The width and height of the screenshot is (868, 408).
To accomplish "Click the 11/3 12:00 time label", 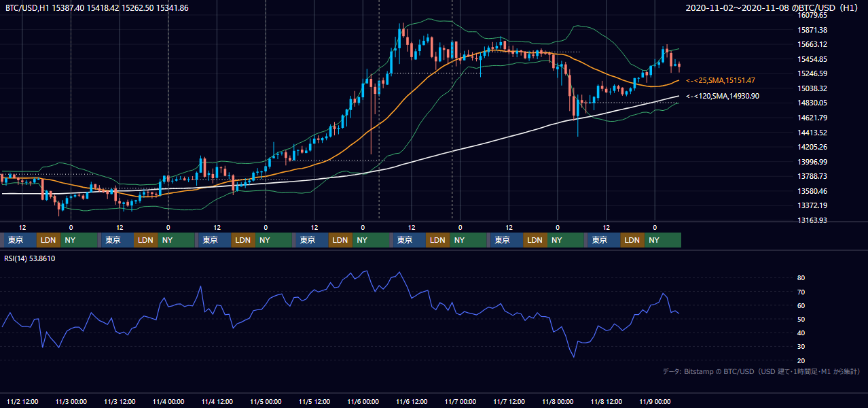I will pyautogui.click(x=120, y=401).
